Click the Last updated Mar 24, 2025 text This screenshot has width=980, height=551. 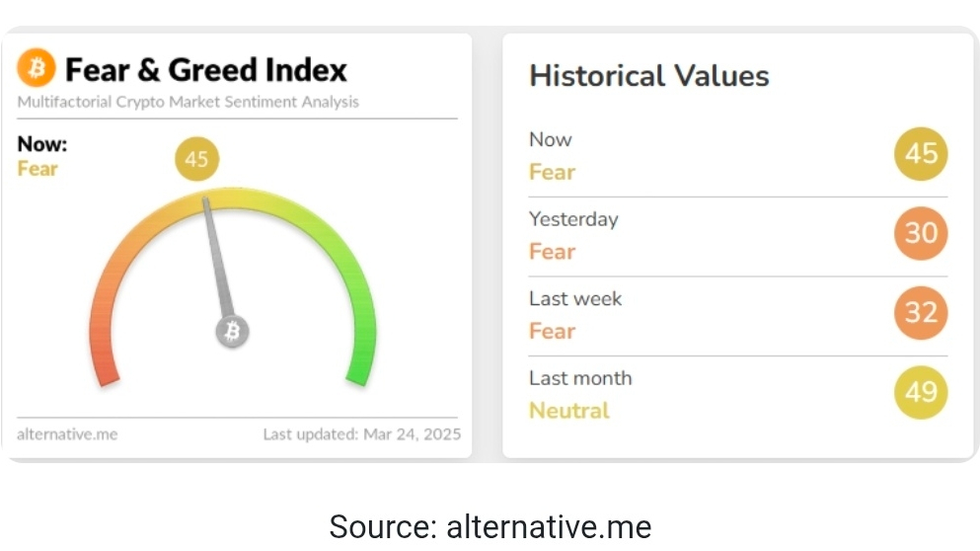362,434
